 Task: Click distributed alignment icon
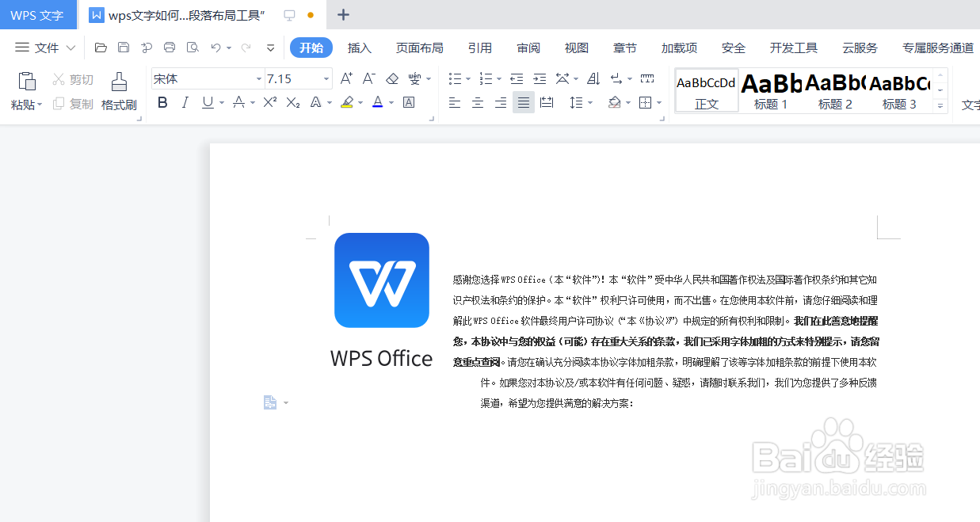pyautogui.click(x=547, y=102)
